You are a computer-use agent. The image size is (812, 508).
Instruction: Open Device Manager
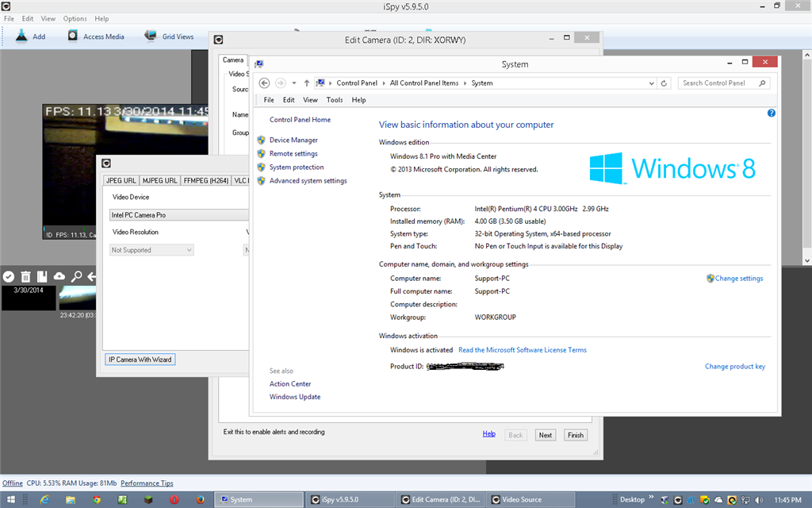point(293,140)
